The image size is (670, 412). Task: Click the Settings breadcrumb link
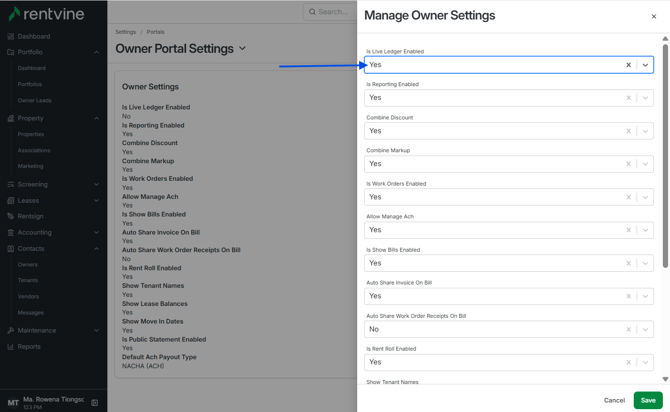(x=125, y=32)
